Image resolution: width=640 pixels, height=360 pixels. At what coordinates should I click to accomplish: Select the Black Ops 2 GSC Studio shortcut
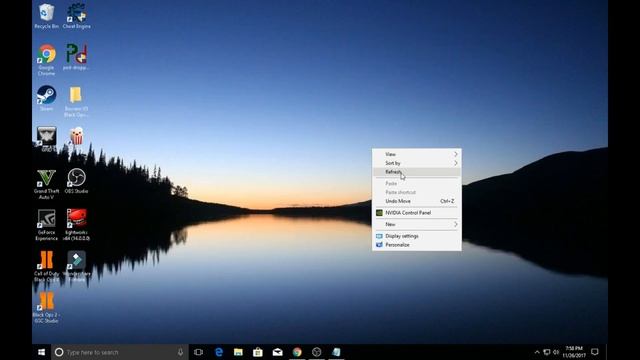pyautogui.click(x=47, y=307)
